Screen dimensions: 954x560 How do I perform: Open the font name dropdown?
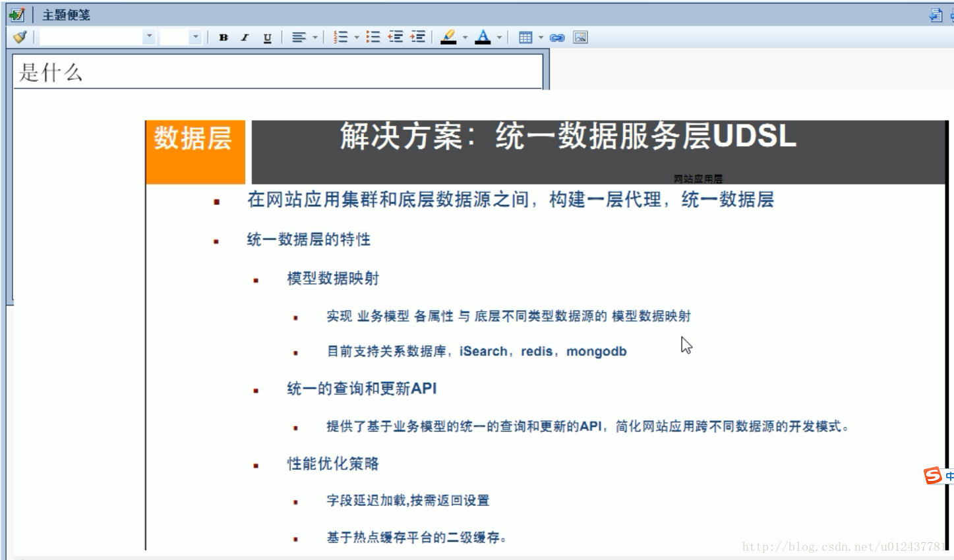150,37
